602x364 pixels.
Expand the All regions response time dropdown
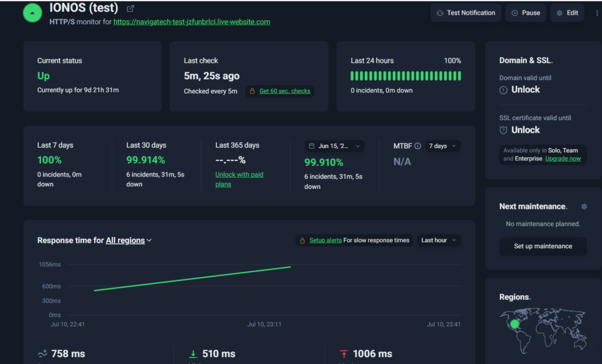(129, 241)
